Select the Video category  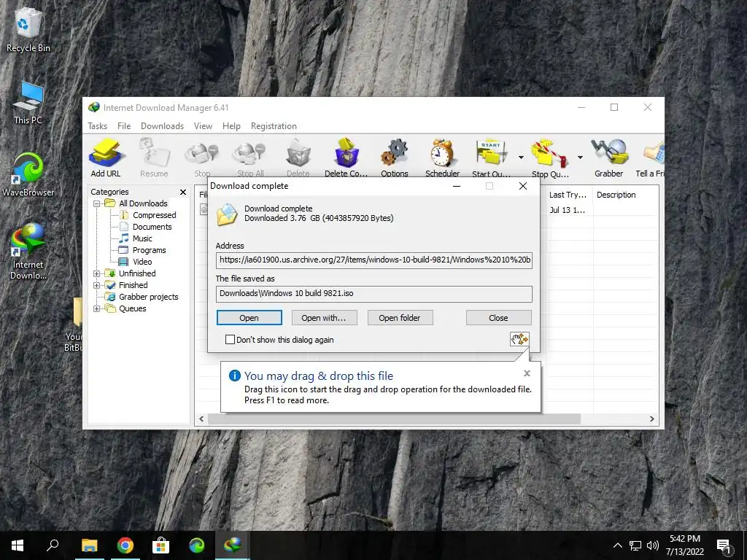point(142,262)
